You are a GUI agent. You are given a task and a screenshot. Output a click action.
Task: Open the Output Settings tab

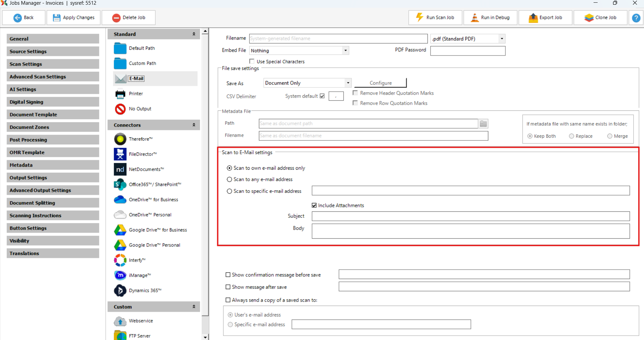(x=53, y=178)
